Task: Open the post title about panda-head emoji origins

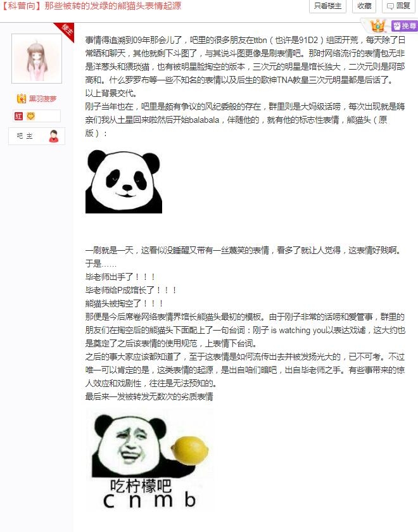Action: pyautogui.click(x=92, y=6)
